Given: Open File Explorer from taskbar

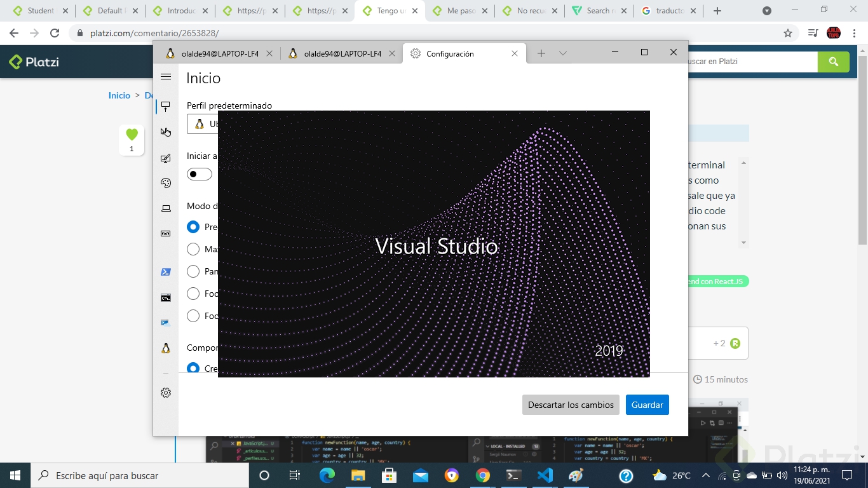Looking at the screenshot, I should (358, 475).
